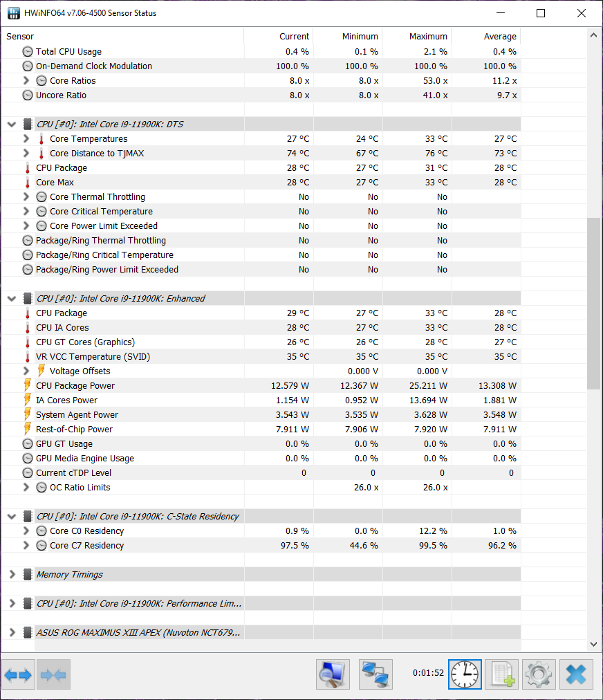Image resolution: width=603 pixels, height=700 pixels.
Task: Click the clock icon beside Total CPU Usage
Action: (28, 52)
